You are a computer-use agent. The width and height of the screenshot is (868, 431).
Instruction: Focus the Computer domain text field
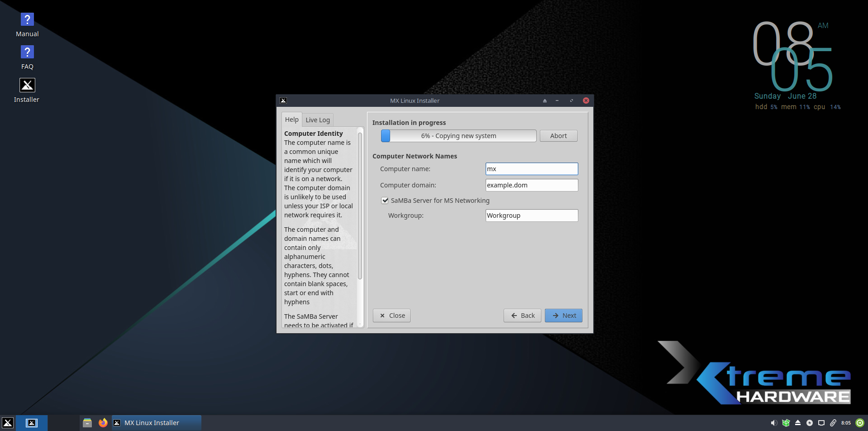tap(531, 185)
